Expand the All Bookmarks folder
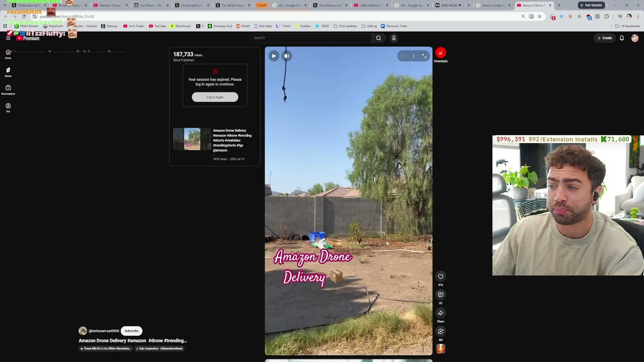This screenshot has width=644, height=362. (x=627, y=26)
